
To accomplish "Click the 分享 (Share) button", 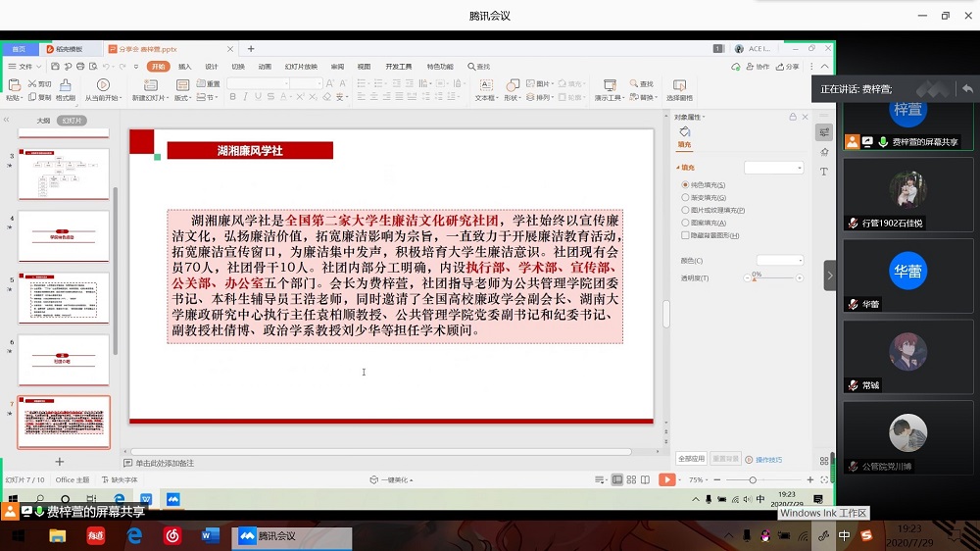I will tap(788, 67).
